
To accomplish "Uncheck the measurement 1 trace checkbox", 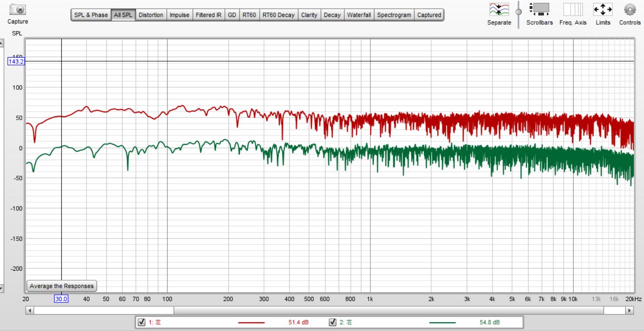I will tap(141, 322).
